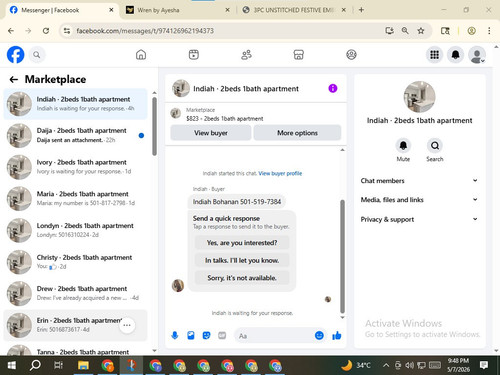Open Chrome three-dot menu
Screen dimensions: 500x375
(489, 31)
